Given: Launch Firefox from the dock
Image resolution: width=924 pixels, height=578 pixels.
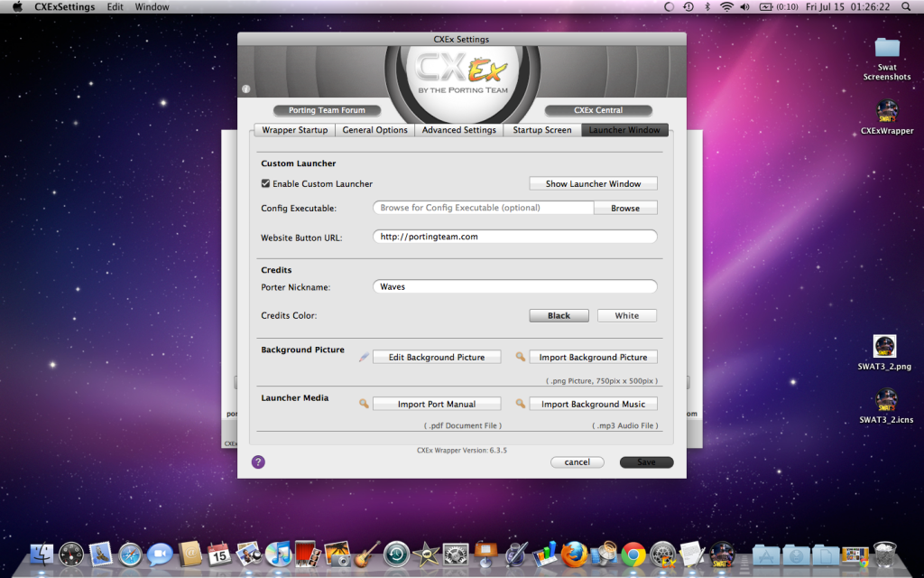Looking at the screenshot, I should coord(574,555).
